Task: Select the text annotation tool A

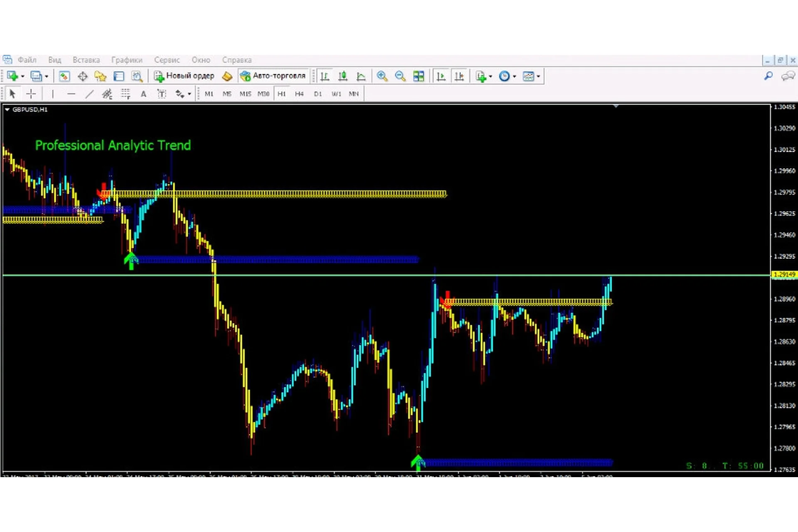Action: click(143, 94)
